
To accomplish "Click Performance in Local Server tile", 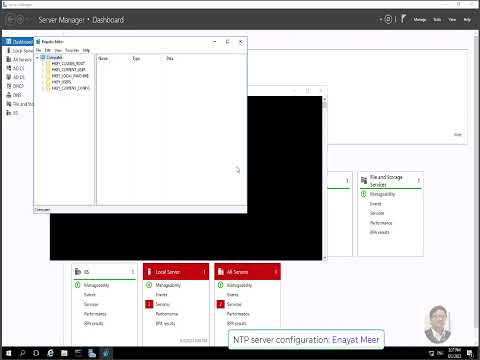I will coord(167,314).
